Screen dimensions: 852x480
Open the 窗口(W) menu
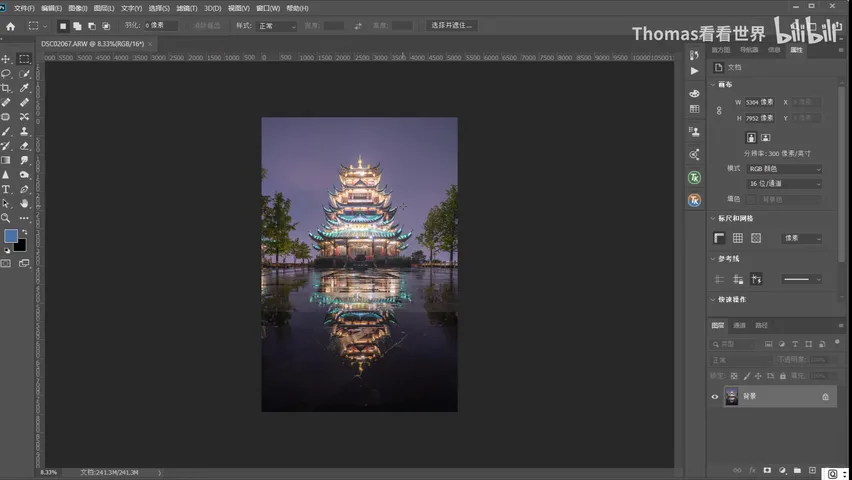pos(268,8)
